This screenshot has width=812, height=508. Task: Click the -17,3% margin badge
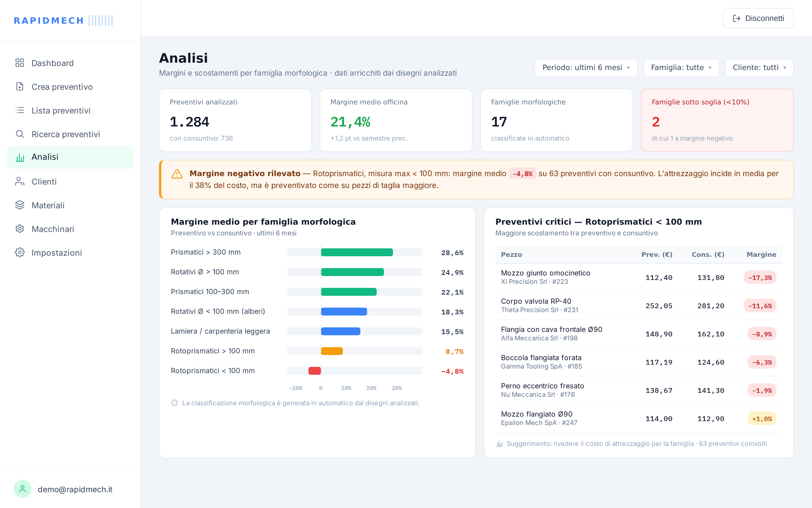point(760,278)
